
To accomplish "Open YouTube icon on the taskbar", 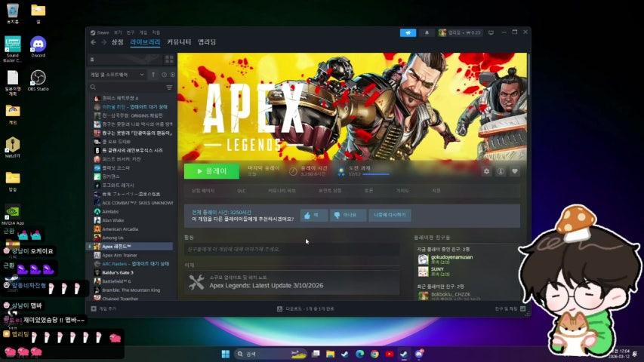I will [x=390, y=354].
